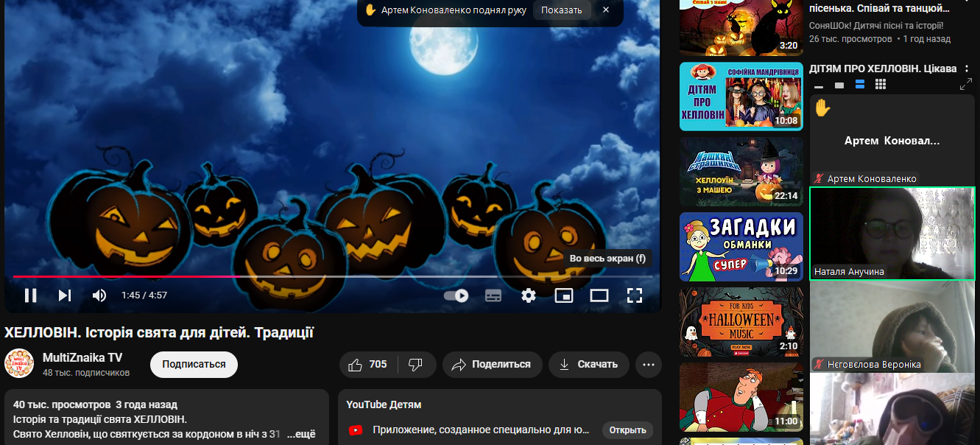
Task: Dismiss the raised hand notification
Action: pyautogui.click(x=606, y=10)
